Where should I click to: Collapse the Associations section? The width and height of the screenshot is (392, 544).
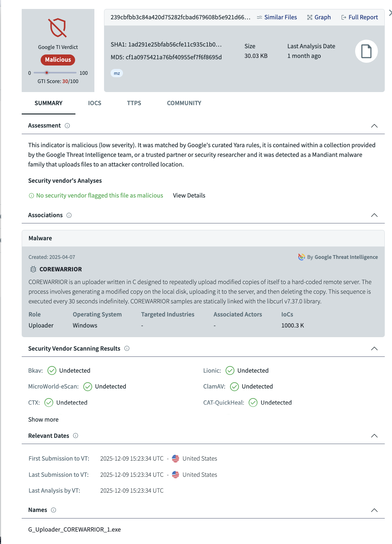(374, 215)
